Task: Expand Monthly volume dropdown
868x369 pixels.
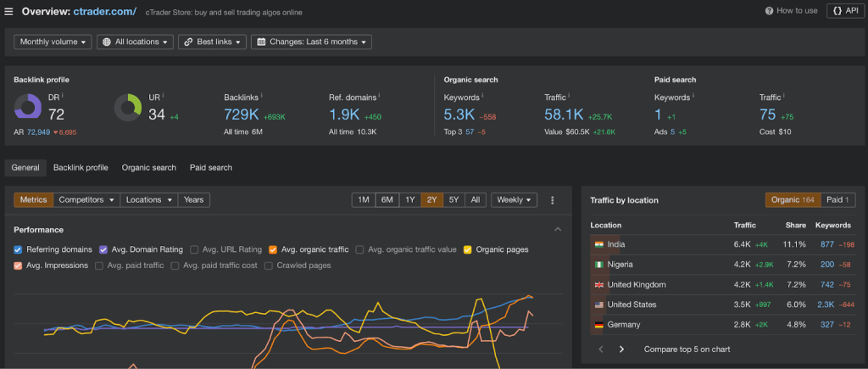Action: (x=53, y=42)
